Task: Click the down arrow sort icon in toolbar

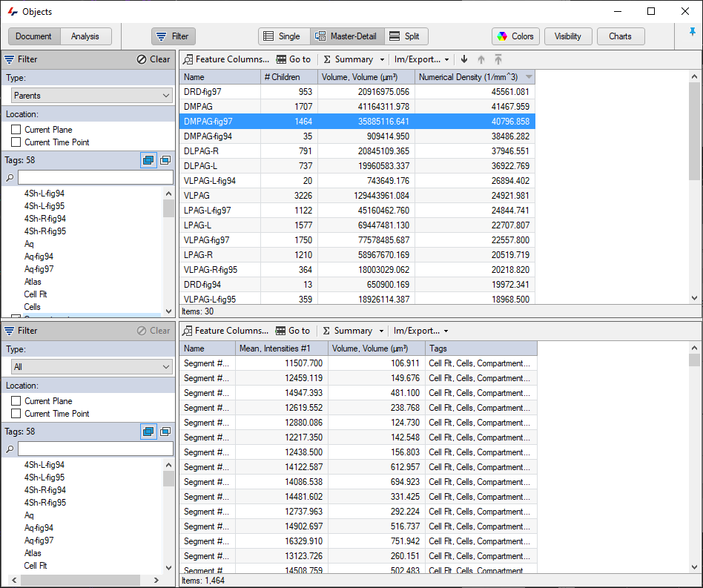Action: coord(463,59)
